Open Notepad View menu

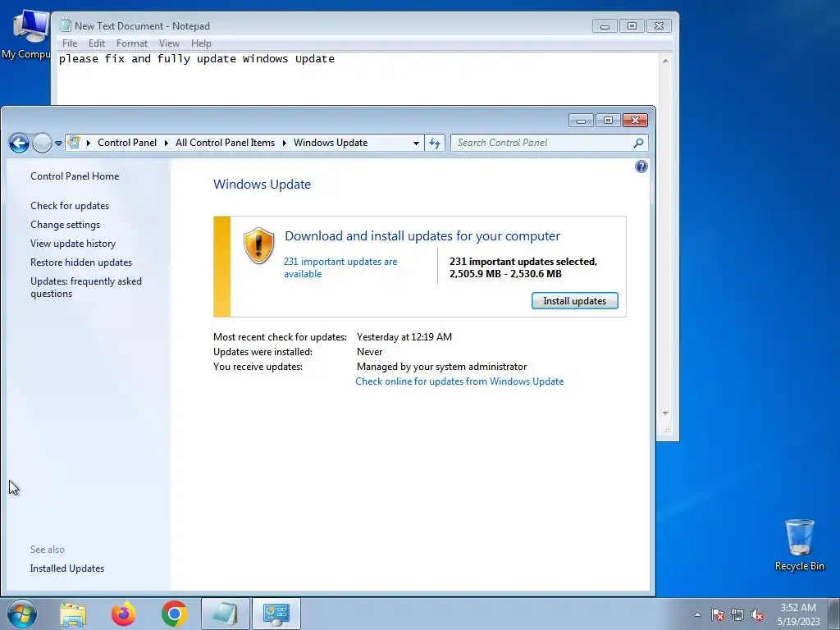pos(169,43)
